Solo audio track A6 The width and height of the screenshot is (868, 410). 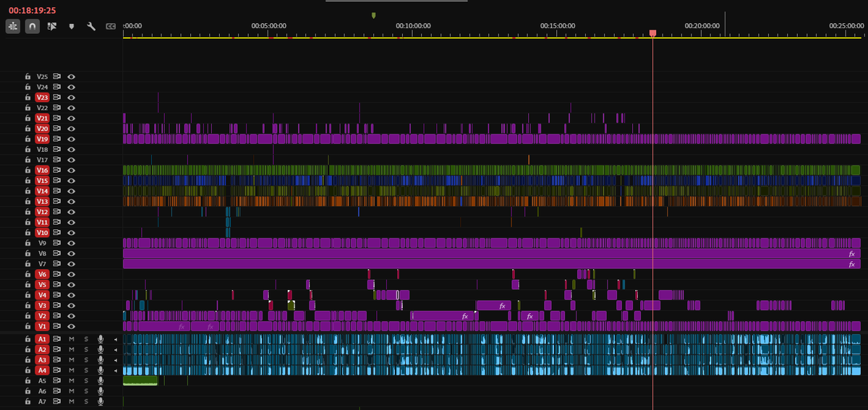(86, 390)
